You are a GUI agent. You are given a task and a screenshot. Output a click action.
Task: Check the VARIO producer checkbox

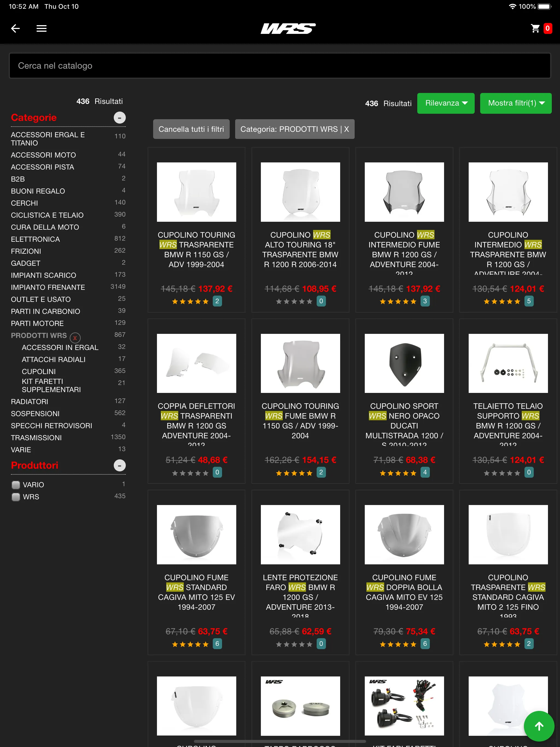click(x=16, y=485)
